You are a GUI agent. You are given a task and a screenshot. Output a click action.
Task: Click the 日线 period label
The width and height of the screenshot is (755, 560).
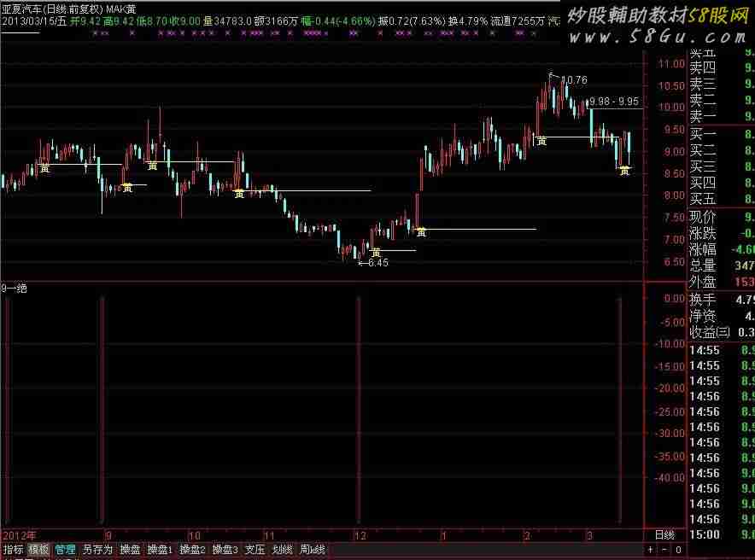[664, 535]
